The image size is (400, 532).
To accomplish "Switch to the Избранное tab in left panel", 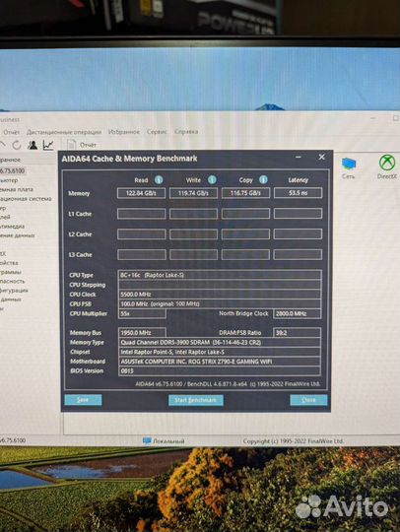I will [10, 160].
